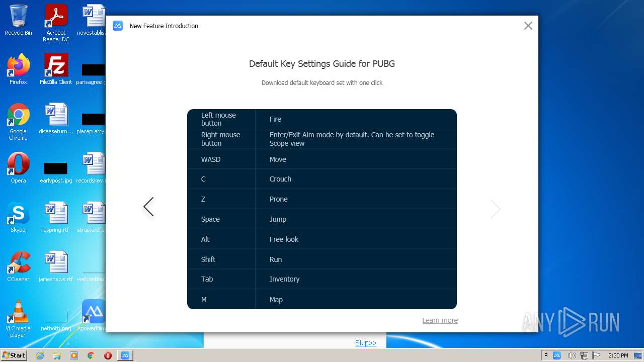This screenshot has width=644, height=362.
Task: Open Internet Explorer from taskbar
Action: 40,355
